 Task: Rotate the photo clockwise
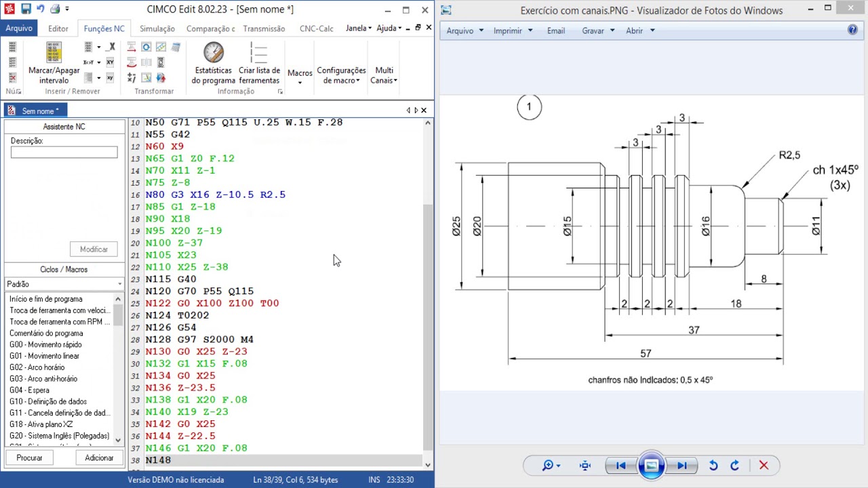coord(734,466)
